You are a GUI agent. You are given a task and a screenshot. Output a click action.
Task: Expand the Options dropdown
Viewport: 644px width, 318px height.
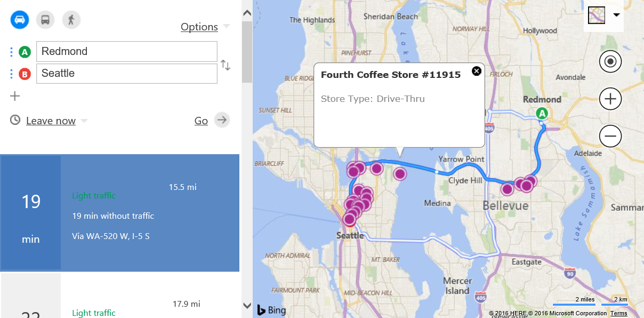point(205,27)
